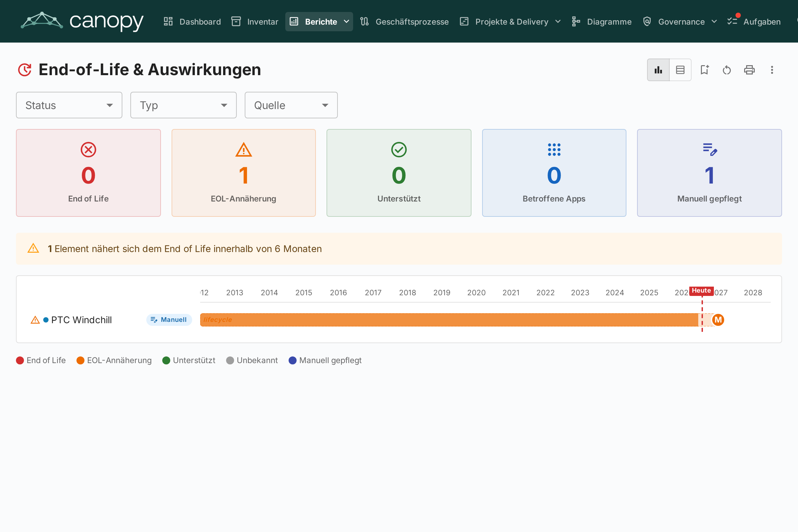Go to Diagramme

point(601,22)
